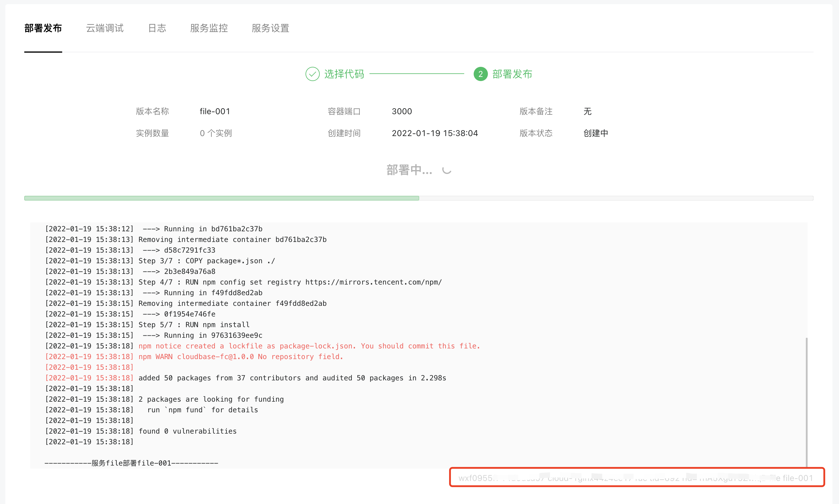Click the step 2 circle icon
The height and width of the screenshot is (504, 839).
coord(480,74)
